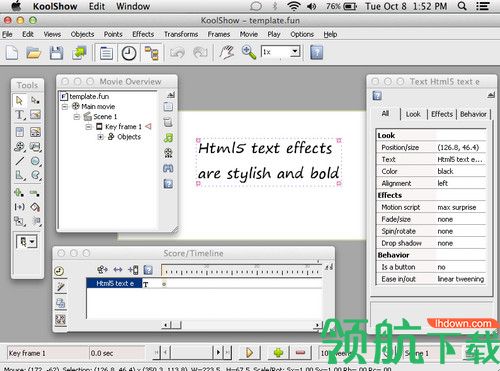
Task: Select the circle shape tool in Tools
Action: pyautogui.click(x=35, y=161)
